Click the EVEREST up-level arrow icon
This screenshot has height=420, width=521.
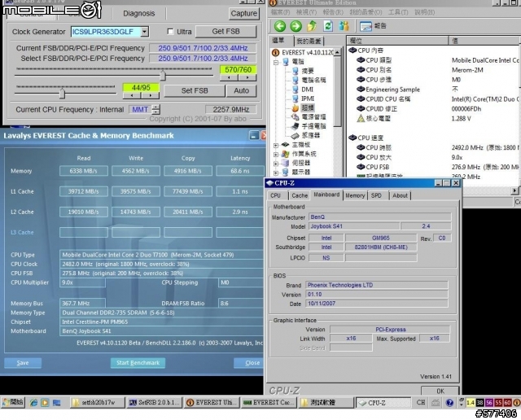[312, 25]
